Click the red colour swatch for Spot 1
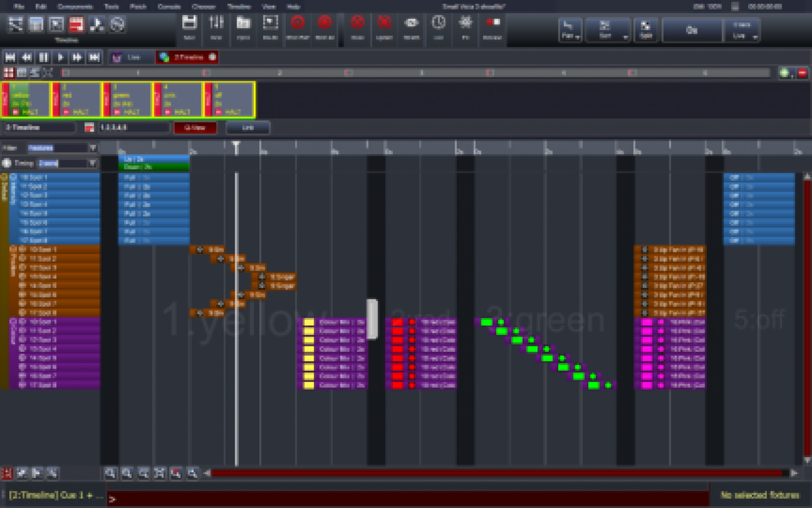The height and width of the screenshot is (508, 812). click(398, 322)
